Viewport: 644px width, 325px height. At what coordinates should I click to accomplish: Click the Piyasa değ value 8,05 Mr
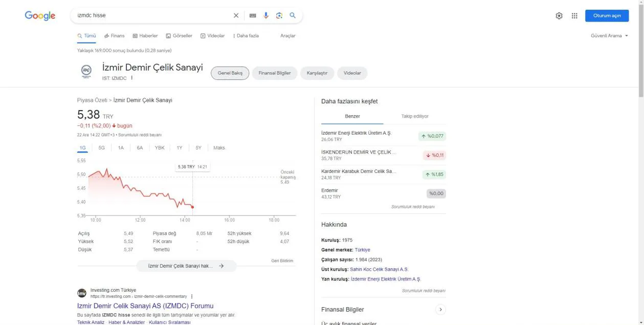tap(204, 233)
